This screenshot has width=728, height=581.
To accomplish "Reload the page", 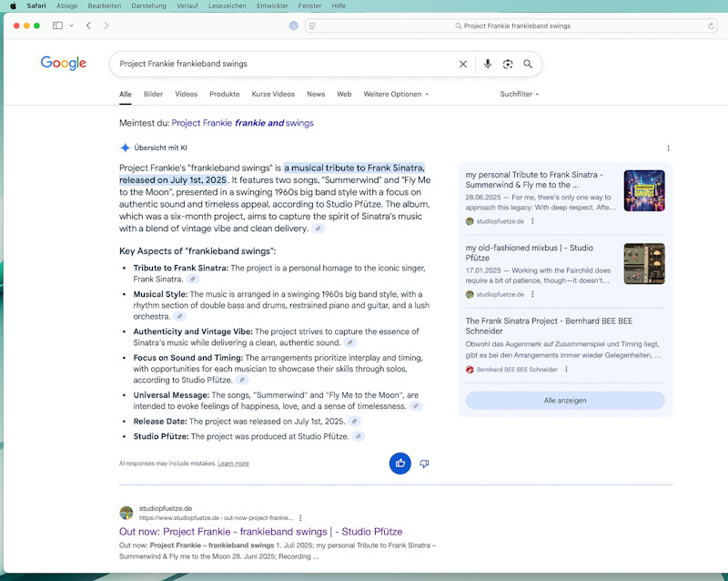I will pos(711,26).
